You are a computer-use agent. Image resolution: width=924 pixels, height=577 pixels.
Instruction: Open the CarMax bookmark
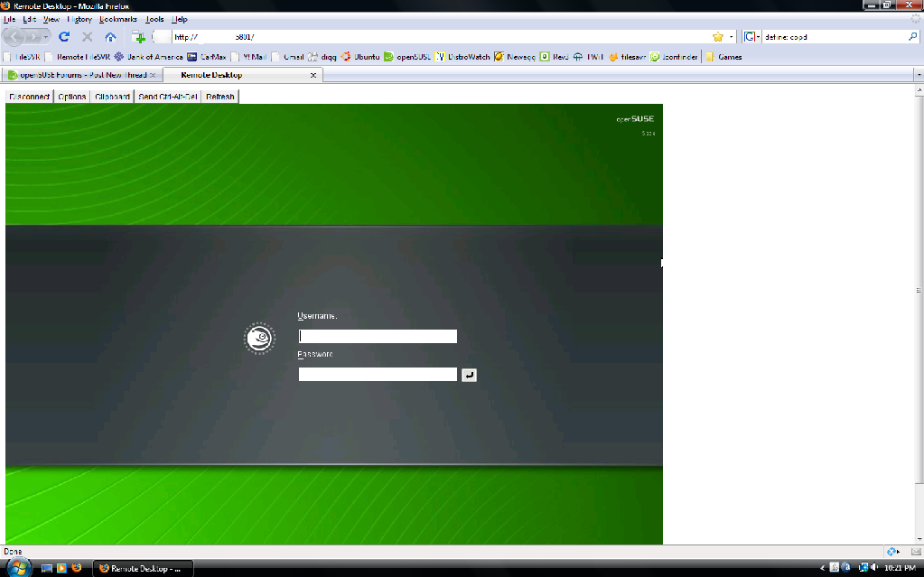coord(206,57)
